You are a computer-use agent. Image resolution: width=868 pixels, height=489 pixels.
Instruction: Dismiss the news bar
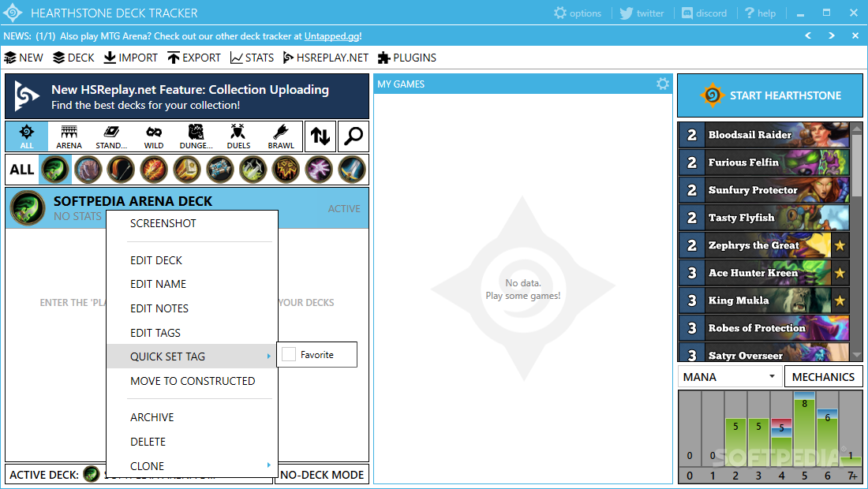855,35
